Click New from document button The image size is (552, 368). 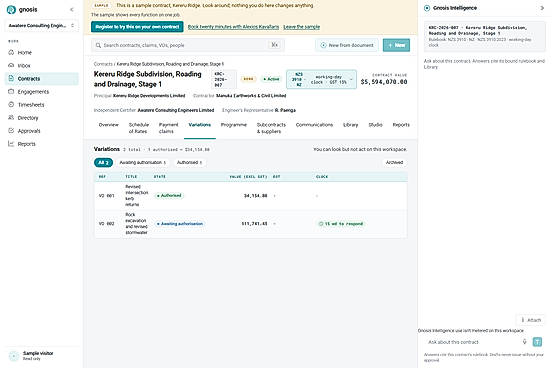(347, 45)
